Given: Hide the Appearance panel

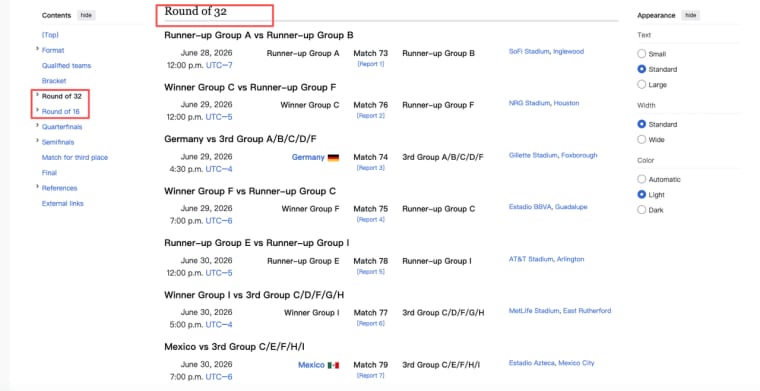Looking at the screenshot, I should coord(691,16).
